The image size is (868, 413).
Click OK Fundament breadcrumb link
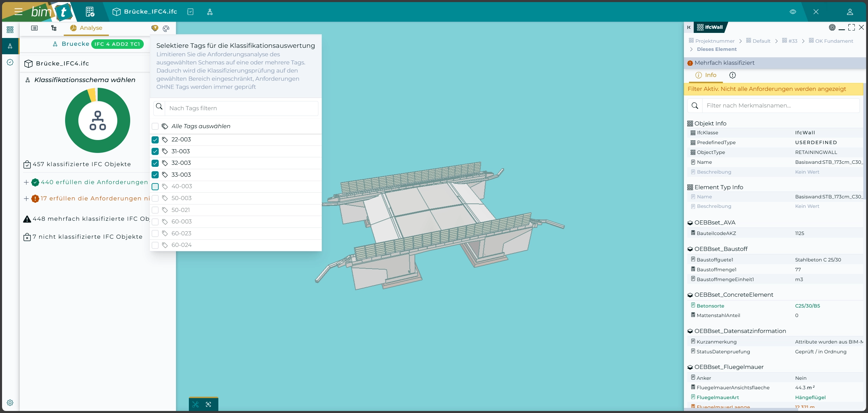point(834,41)
